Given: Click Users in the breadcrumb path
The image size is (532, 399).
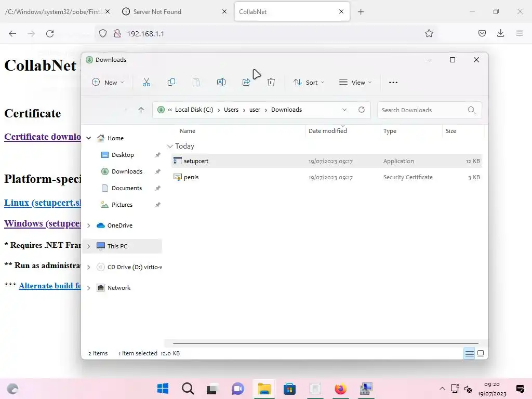Looking at the screenshot, I should click(x=231, y=110).
